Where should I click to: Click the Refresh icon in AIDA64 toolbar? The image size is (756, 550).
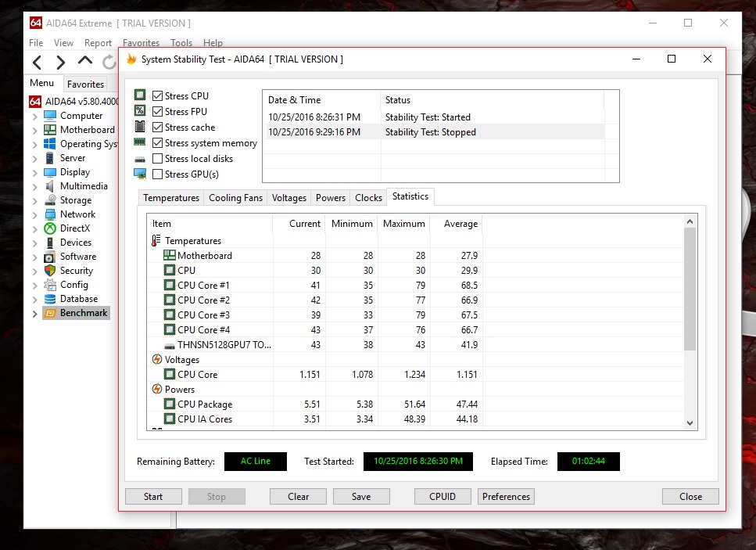[109, 62]
